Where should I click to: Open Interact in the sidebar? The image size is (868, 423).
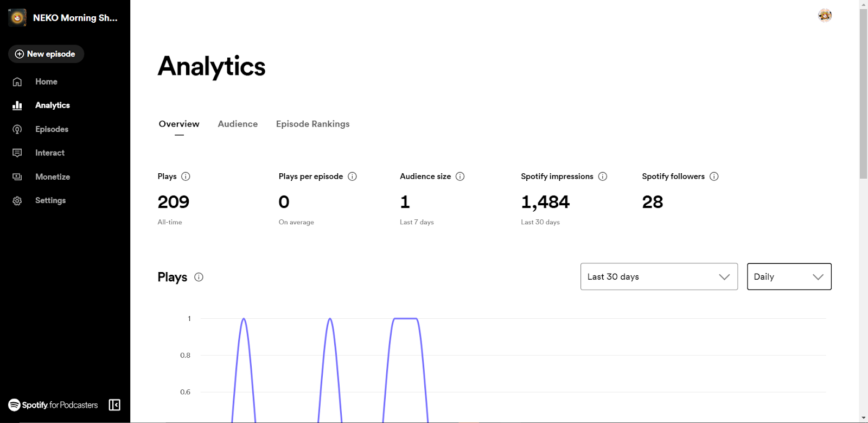[x=50, y=153]
